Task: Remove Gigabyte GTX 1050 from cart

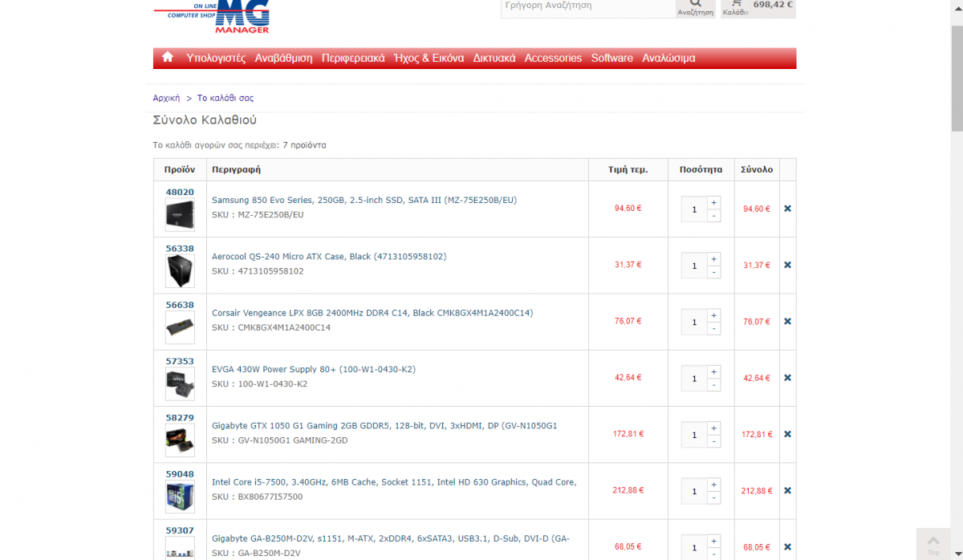Action: tap(787, 434)
